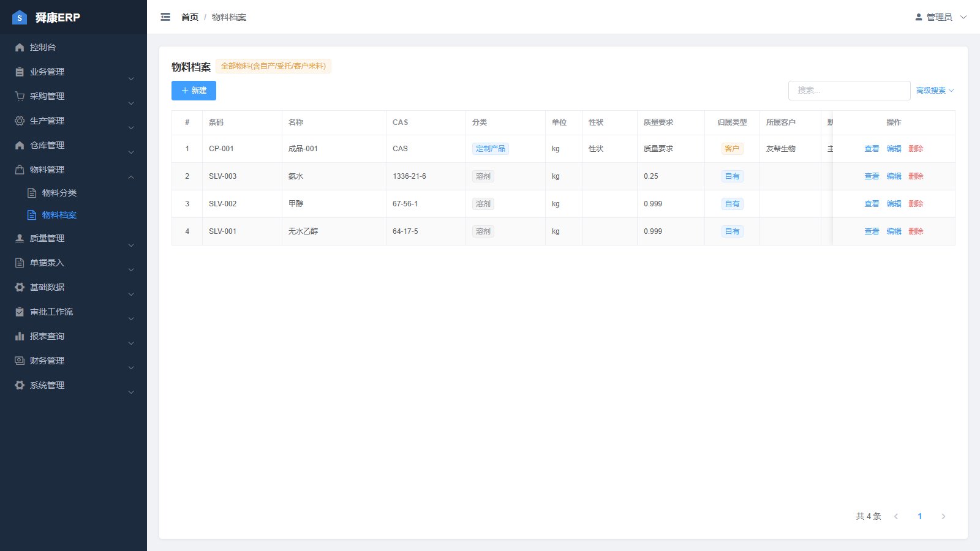Click the 生产管理 gear icon
Screen dimensions: 980x551
pos(20,121)
